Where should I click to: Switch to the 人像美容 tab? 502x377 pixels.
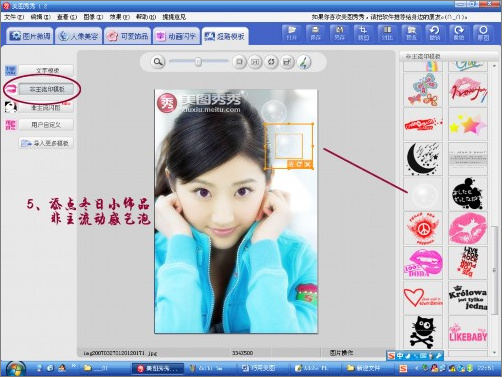point(79,36)
